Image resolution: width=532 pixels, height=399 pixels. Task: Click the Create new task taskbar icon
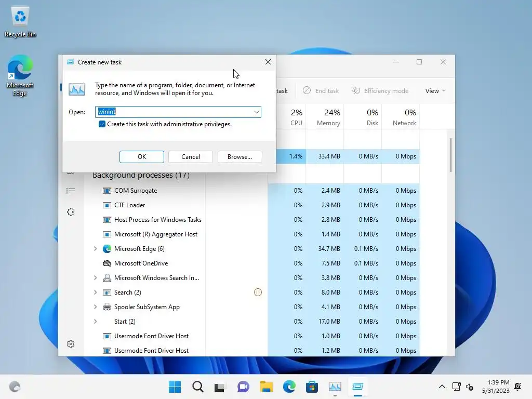(x=357, y=387)
